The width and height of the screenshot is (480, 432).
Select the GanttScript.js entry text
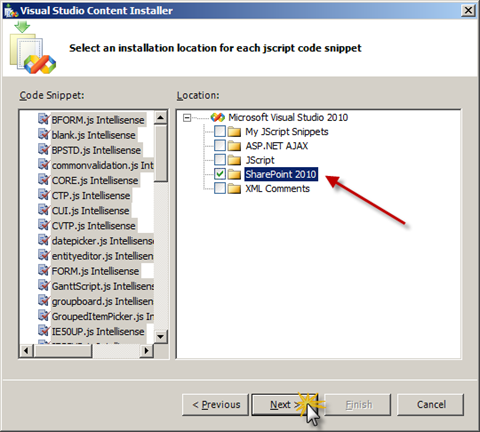[102, 286]
